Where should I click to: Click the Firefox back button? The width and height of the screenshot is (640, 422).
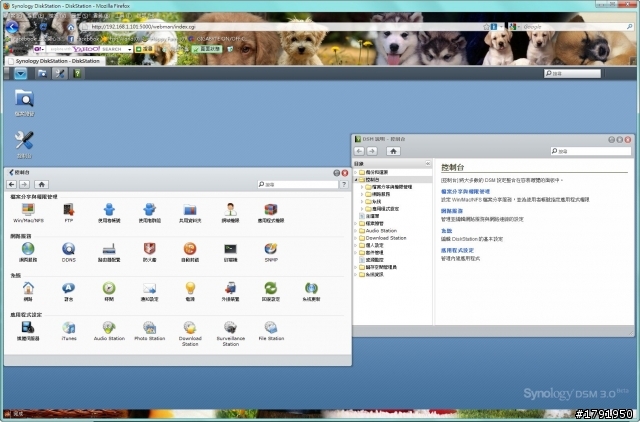pos(12,27)
